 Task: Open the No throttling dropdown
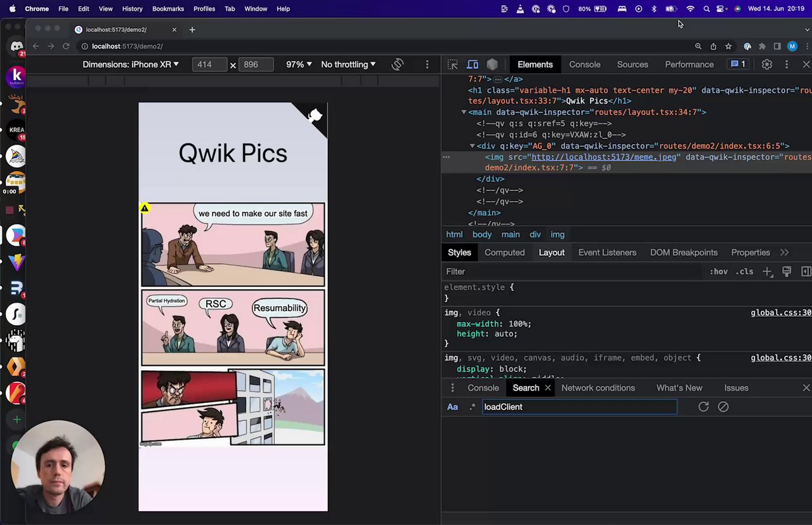pos(348,65)
